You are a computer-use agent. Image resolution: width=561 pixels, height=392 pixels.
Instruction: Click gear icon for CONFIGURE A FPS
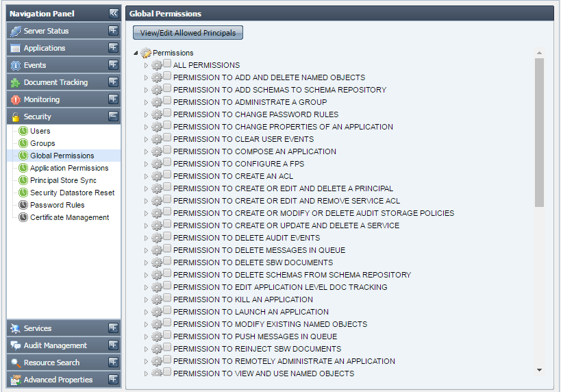(x=156, y=164)
